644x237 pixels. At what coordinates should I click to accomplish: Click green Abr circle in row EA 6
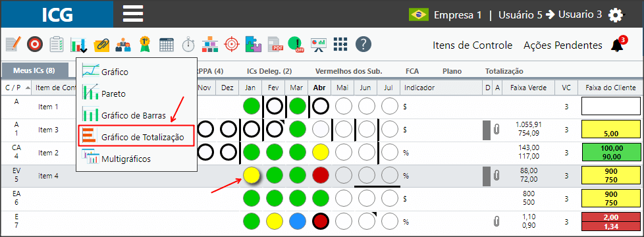point(321,199)
